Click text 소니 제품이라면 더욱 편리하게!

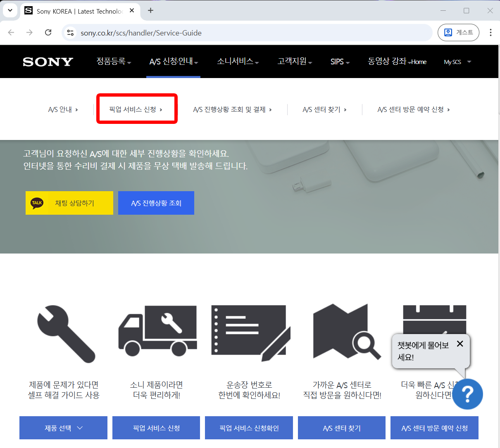(x=156, y=390)
